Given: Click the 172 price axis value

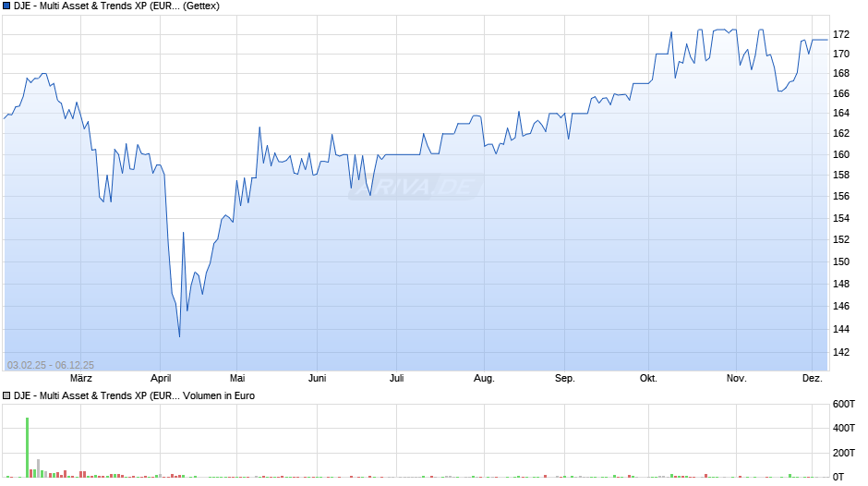Looking at the screenshot, I should coord(841,34).
